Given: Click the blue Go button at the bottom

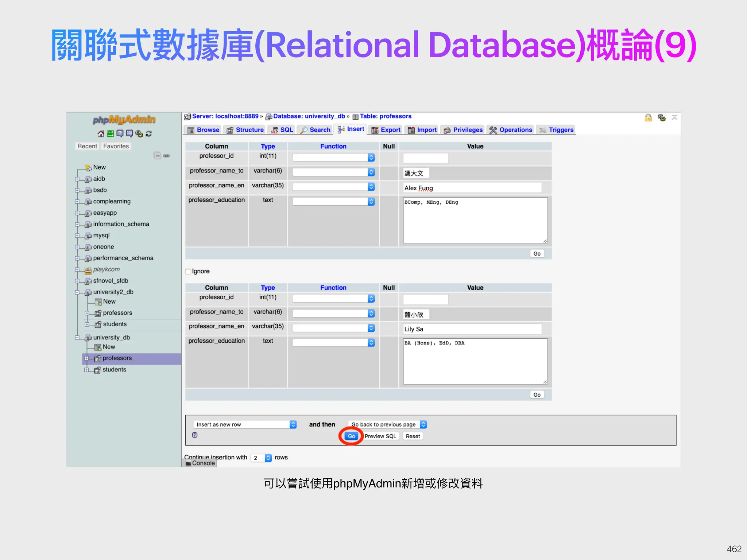Looking at the screenshot, I should pos(351,436).
